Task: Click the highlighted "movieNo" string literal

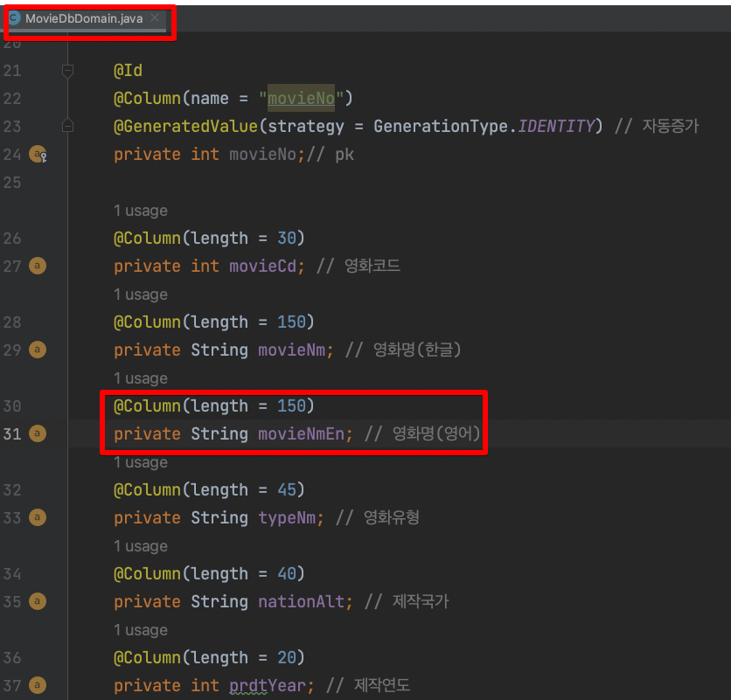Action: 301,99
